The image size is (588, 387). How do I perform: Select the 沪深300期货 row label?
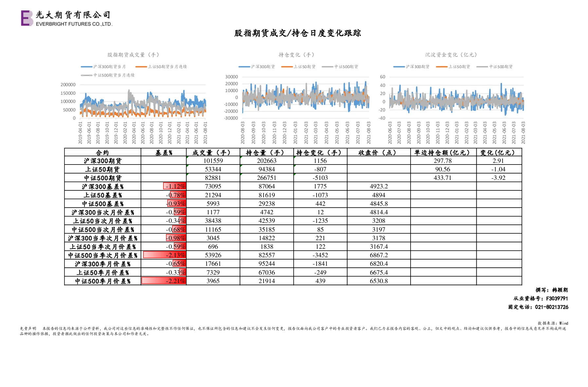coord(102,161)
